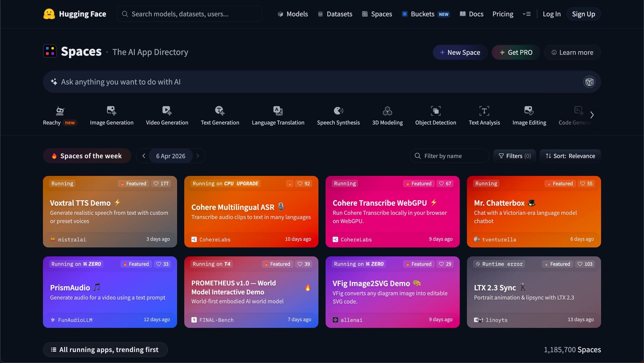Viewport: 644px width, 363px height.
Task: Click the Sign Up button
Action: (x=583, y=14)
